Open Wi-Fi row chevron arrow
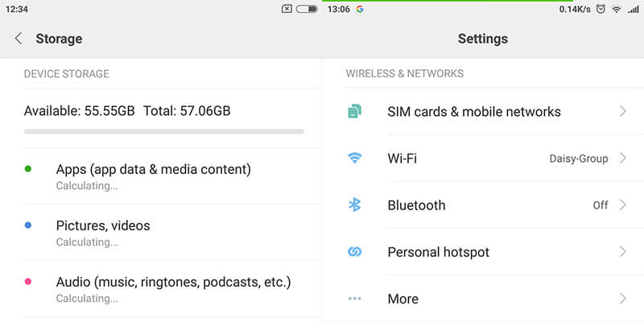 (623, 159)
